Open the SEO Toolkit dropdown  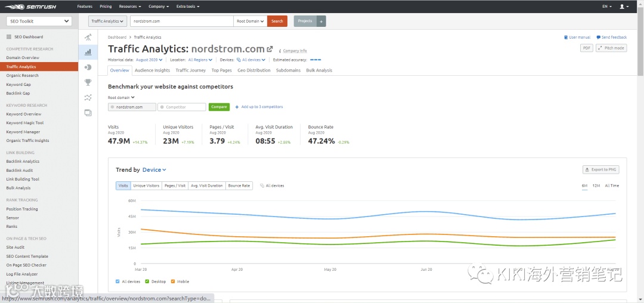pos(39,21)
